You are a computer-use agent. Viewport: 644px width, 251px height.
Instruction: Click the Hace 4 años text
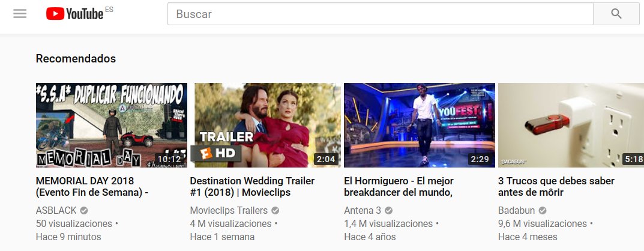coord(370,237)
